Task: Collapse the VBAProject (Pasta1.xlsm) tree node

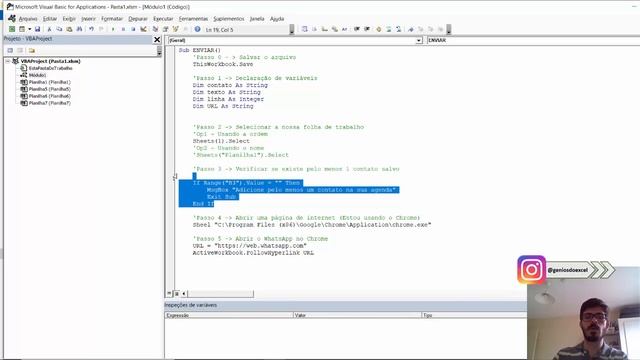Action: (7, 61)
